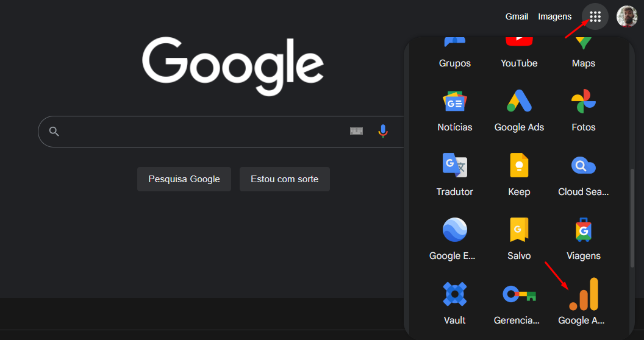Screen dimensions: 644x340
Task: Open the account profile picture menu
Action: 627,16
